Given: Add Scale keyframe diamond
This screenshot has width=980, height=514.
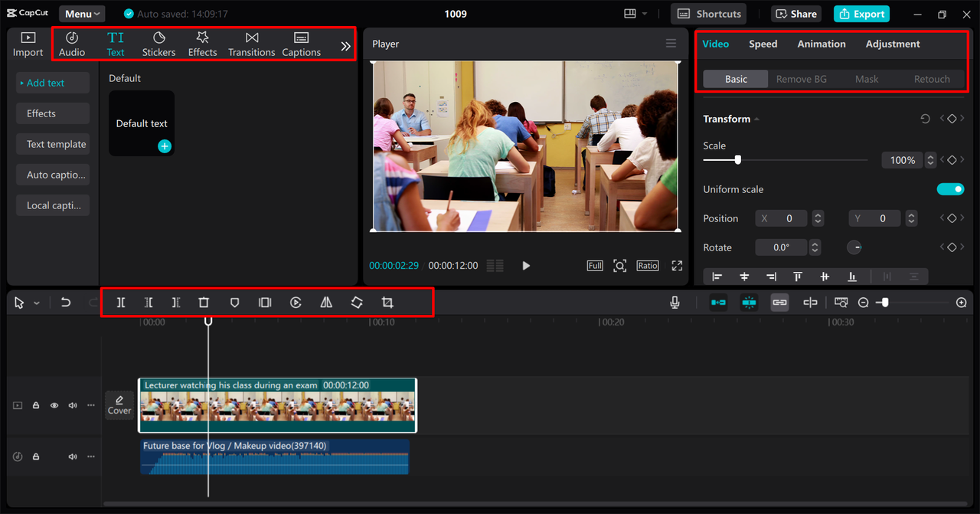Looking at the screenshot, I should click(952, 160).
